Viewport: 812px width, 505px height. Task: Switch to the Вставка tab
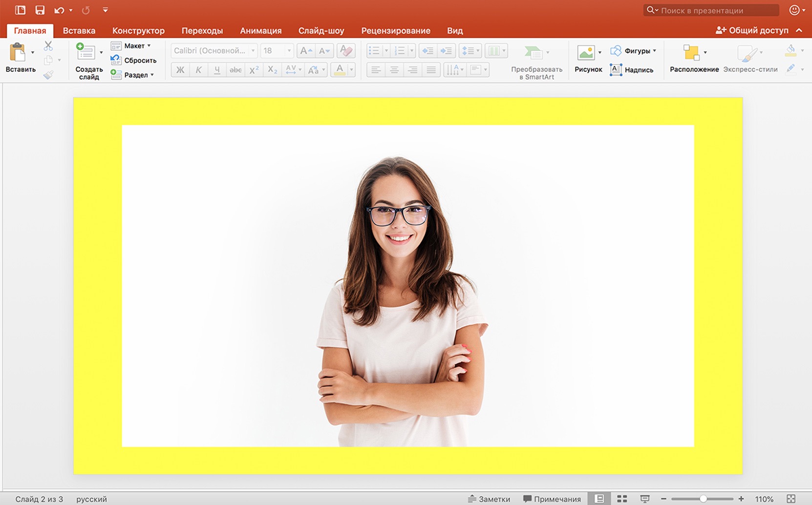point(79,30)
